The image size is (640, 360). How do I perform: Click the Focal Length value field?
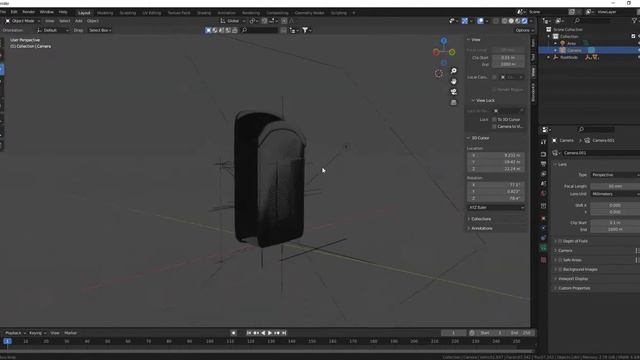click(x=615, y=186)
